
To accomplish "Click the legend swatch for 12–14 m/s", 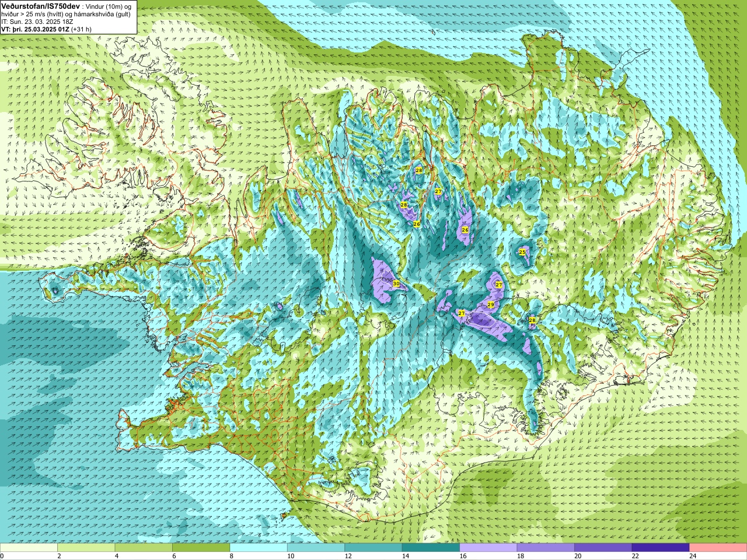I will tap(373, 548).
